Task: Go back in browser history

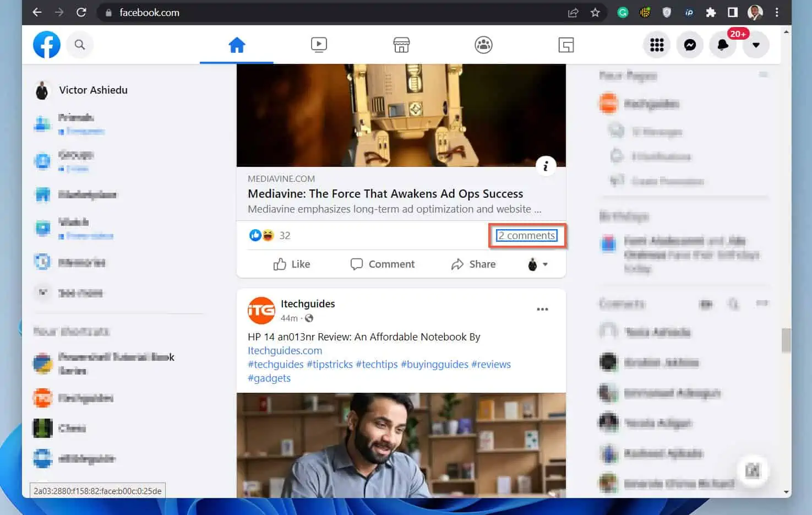Action: tap(37, 12)
